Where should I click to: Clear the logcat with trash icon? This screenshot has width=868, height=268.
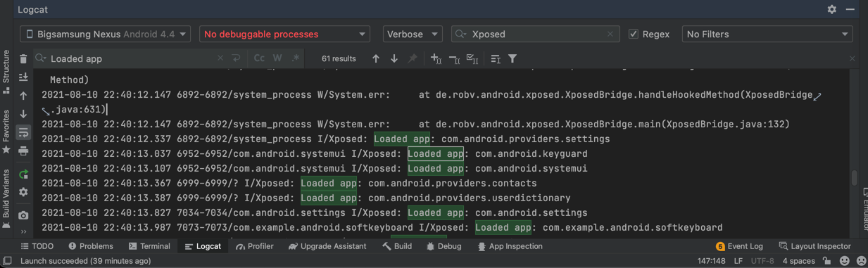pos(23,59)
